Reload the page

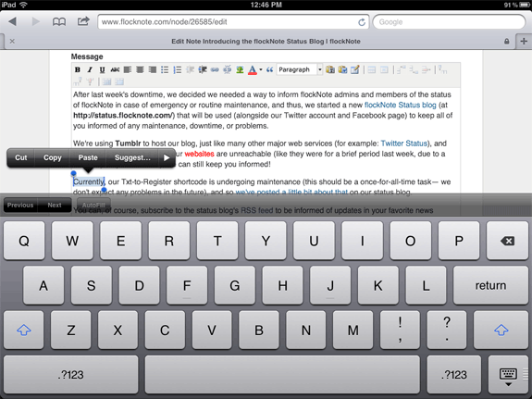click(362, 22)
